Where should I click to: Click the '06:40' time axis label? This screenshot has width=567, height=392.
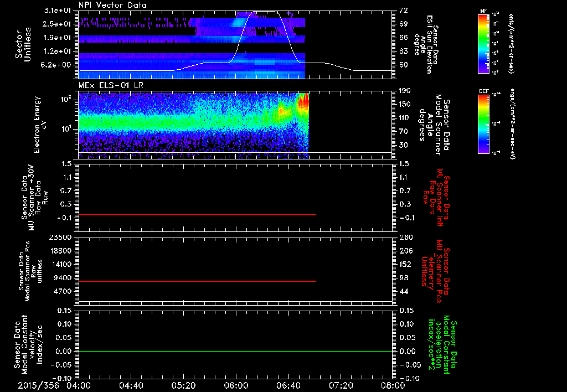click(288, 385)
